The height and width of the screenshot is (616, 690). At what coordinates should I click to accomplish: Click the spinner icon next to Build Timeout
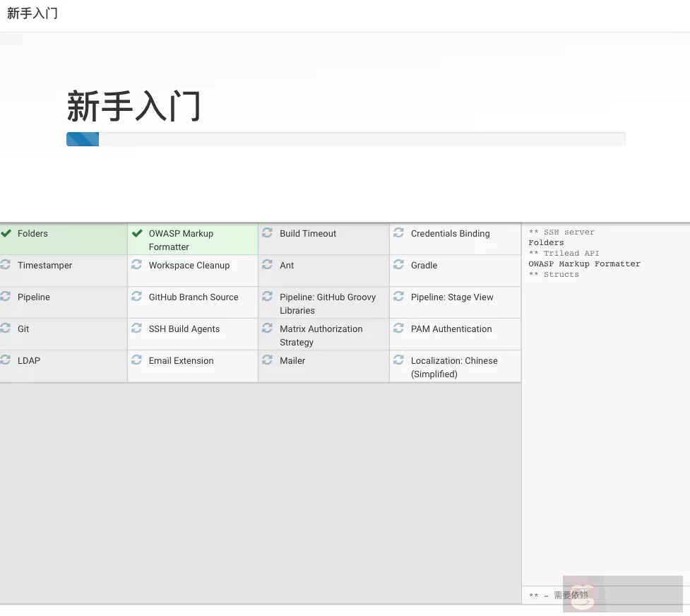[267, 233]
